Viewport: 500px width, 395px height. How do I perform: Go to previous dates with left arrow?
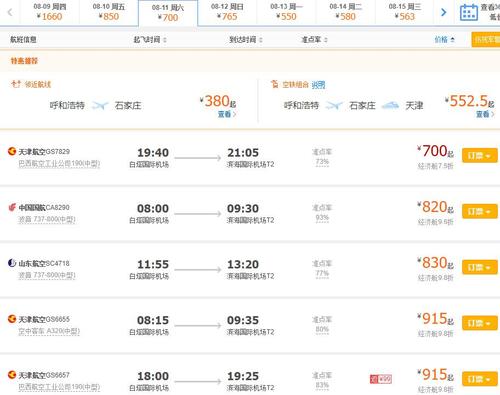[10, 13]
